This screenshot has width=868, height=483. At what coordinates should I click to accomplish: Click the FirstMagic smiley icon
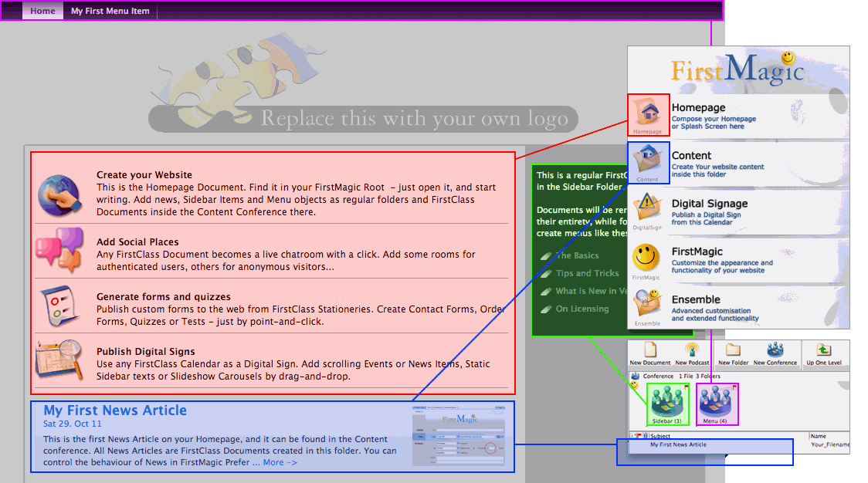[646, 257]
